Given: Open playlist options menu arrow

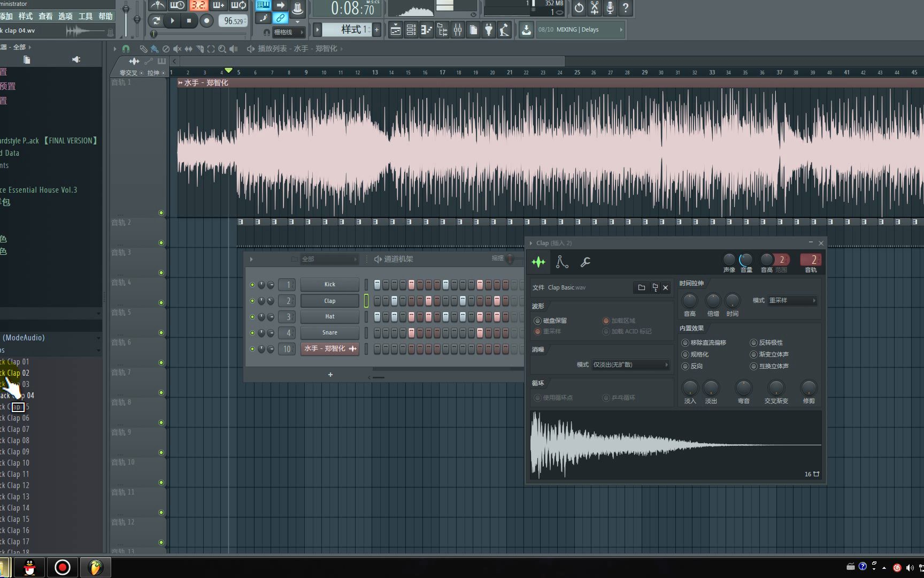Looking at the screenshot, I should (x=115, y=49).
